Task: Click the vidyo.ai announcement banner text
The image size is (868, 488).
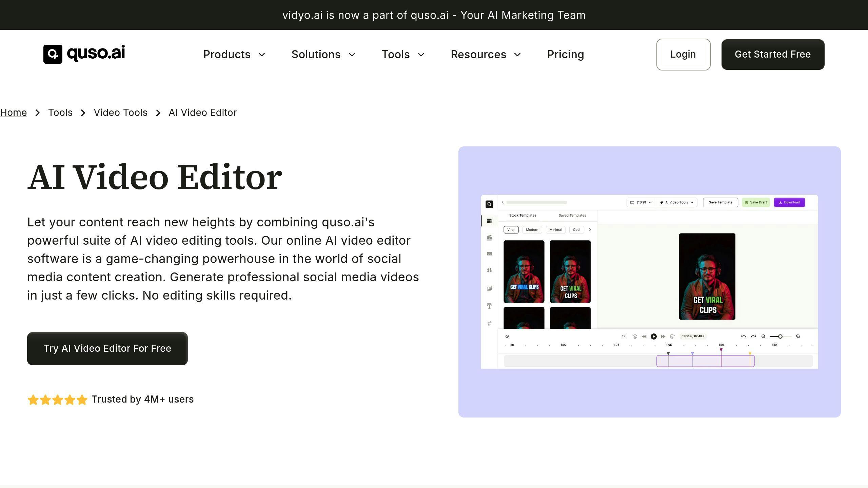Action: coord(434,15)
